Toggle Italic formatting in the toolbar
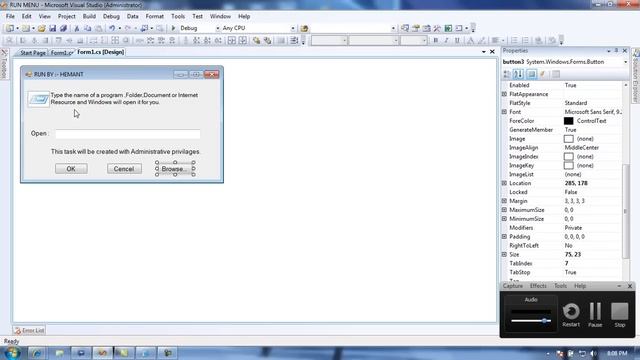 446,40
